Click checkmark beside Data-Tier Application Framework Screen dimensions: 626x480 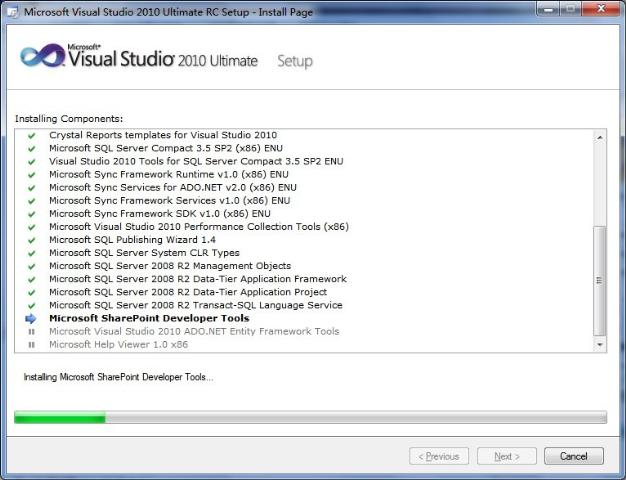point(32,280)
